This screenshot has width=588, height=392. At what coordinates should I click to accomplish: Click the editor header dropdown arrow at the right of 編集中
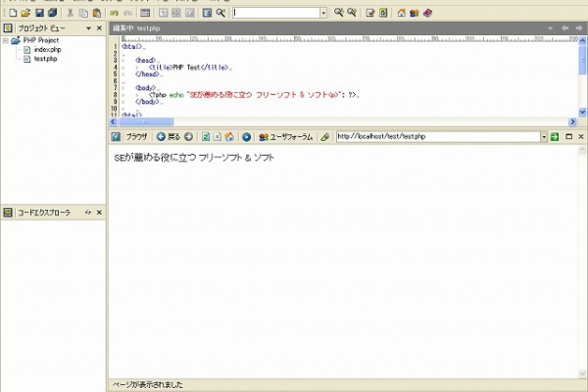[550, 28]
